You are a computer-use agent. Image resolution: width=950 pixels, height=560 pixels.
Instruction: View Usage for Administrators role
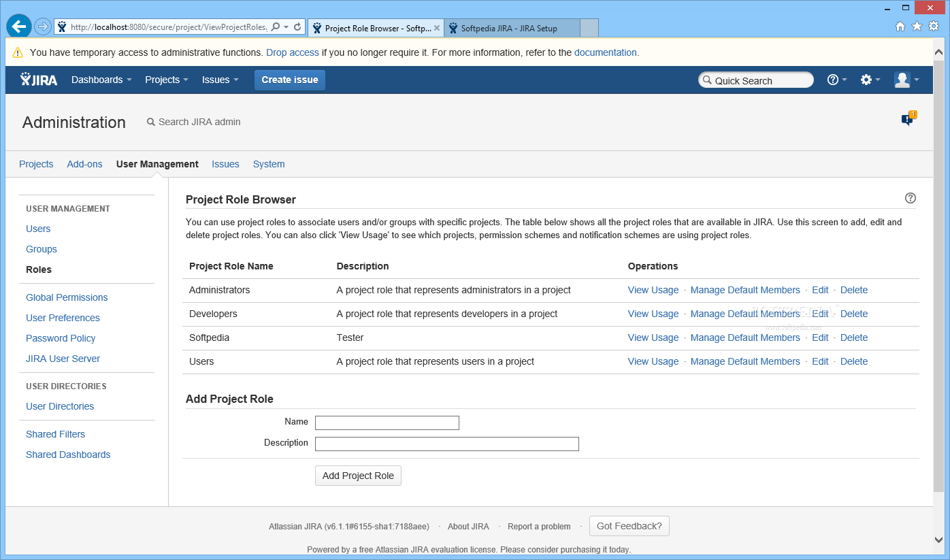[653, 290]
